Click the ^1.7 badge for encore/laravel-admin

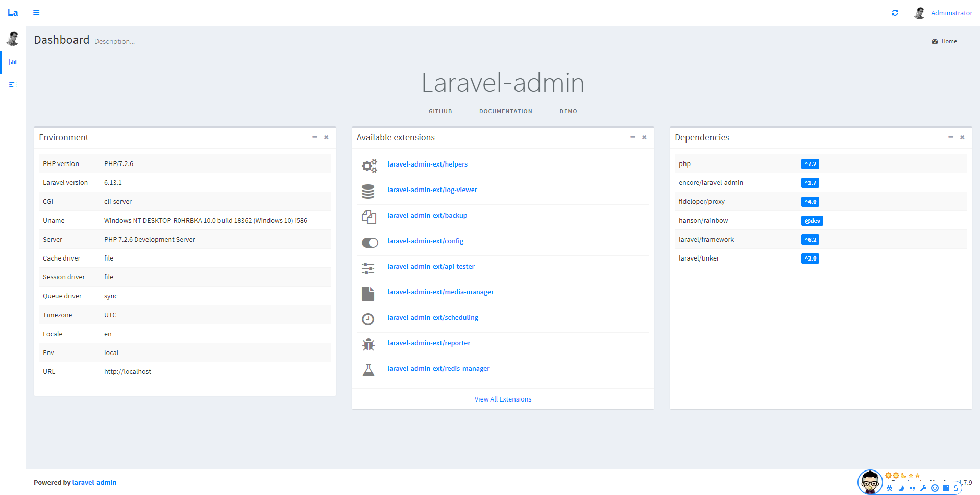810,183
